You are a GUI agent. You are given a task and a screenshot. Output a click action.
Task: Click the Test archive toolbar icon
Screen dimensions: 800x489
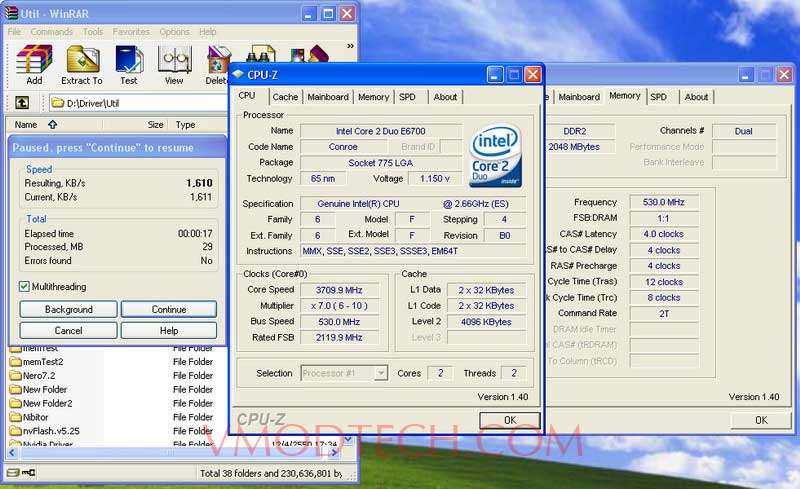click(129, 60)
